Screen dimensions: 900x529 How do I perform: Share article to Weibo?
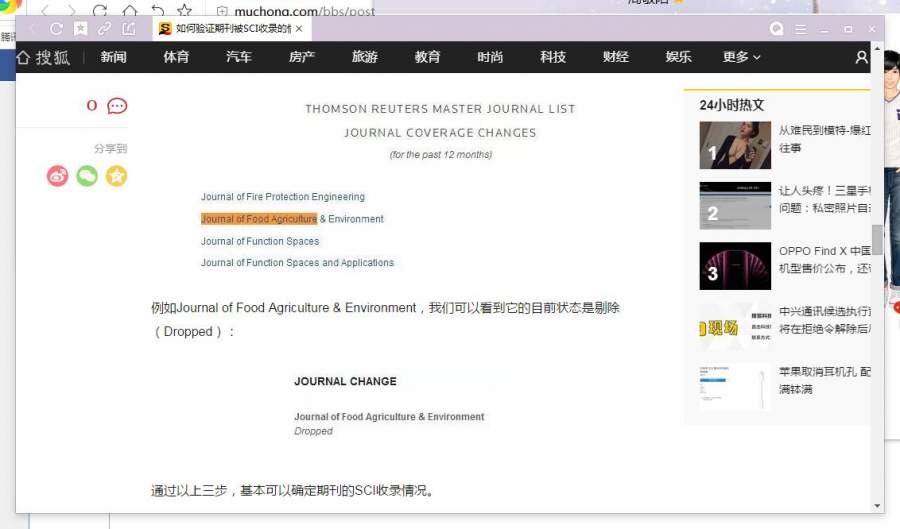tap(57, 176)
